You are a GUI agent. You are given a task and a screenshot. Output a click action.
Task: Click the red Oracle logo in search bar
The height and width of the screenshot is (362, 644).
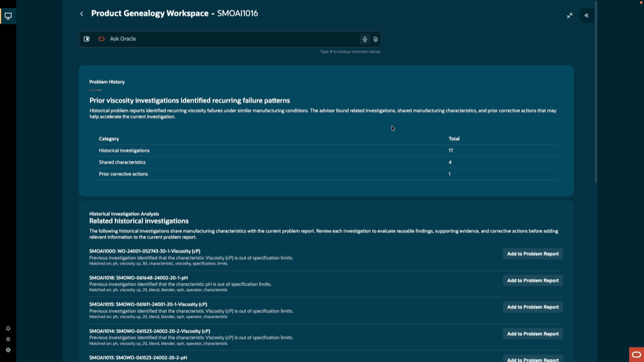click(x=101, y=39)
